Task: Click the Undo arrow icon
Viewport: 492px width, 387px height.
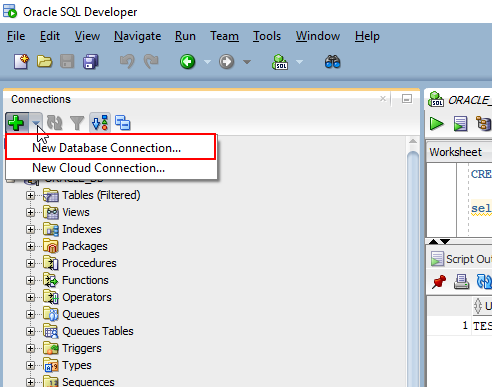Action: pyautogui.click(x=127, y=62)
